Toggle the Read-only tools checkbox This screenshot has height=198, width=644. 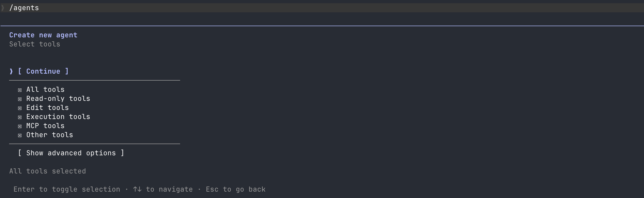[x=20, y=99]
